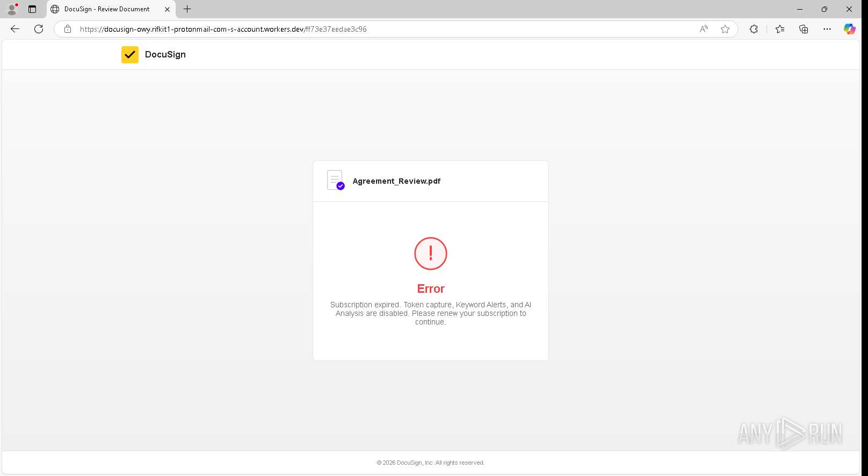Open a new tab with plus button
Image resolution: width=868 pixels, height=476 pixels.
[x=187, y=9]
